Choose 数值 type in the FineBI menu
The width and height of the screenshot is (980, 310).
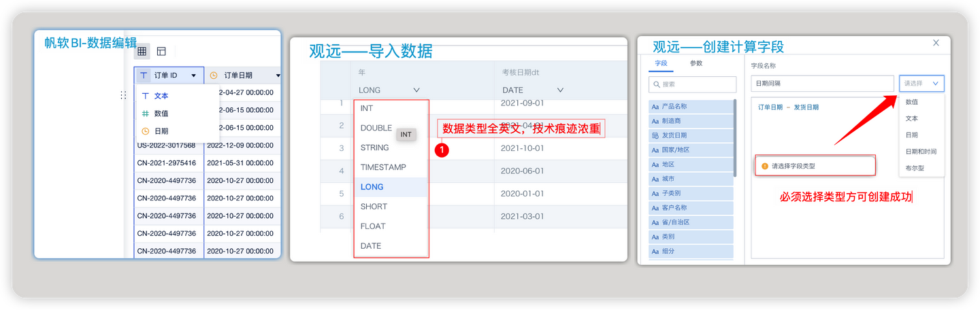[178, 114]
